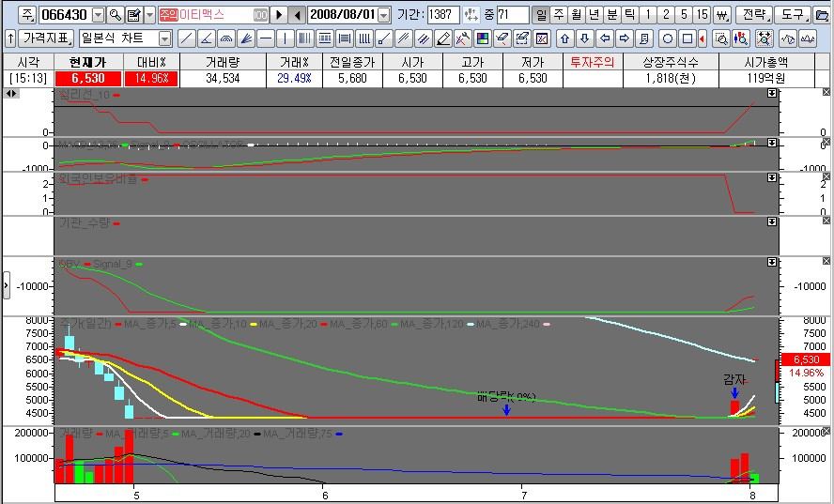Close the OBV indicator panel

click(x=826, y=261)
